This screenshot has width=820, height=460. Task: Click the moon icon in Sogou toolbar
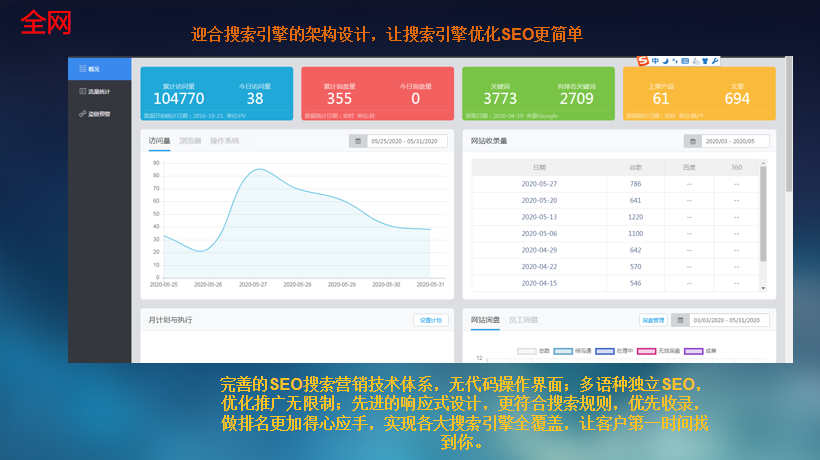tap(665, 61)
